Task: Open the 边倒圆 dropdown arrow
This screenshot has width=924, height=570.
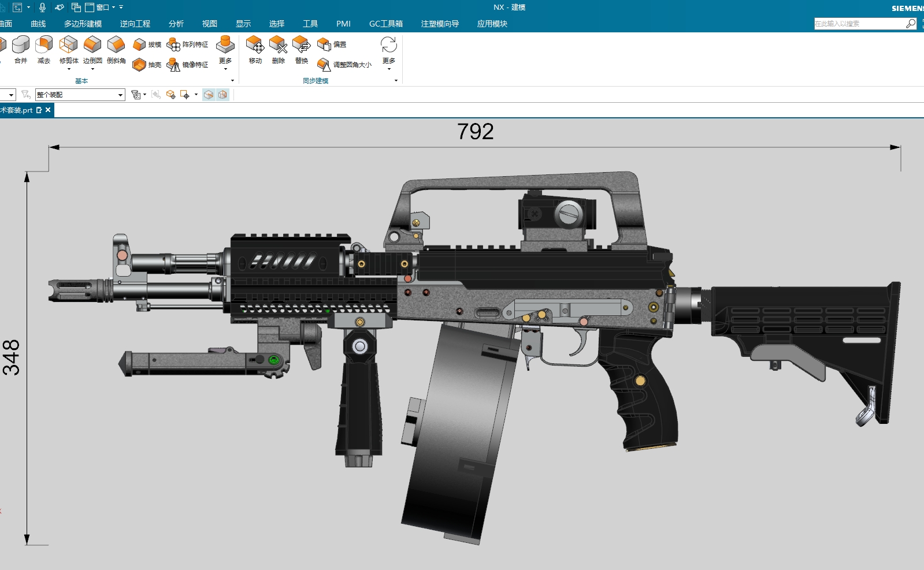Action: coord(92,69)
